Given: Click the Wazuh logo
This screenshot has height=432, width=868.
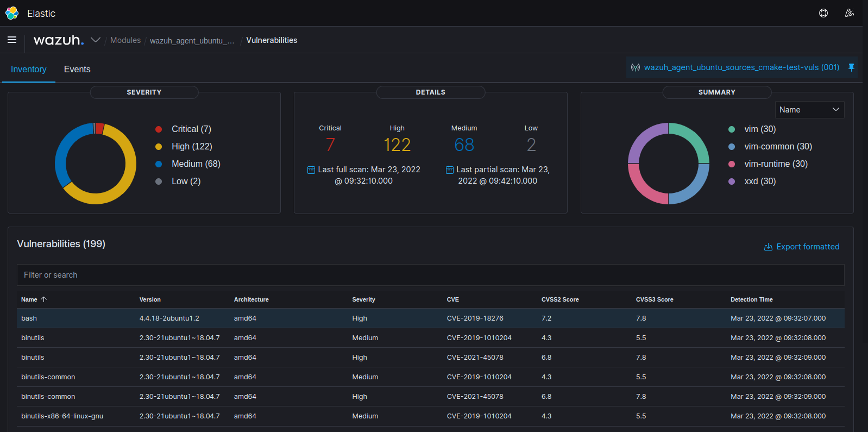Looking at the screenshot, I should tap(59, 40).
